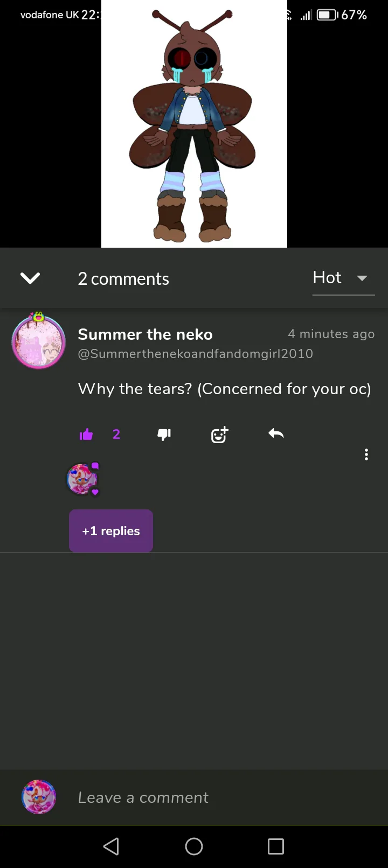Tap the Leave a comment field

click(x=216, y=797)
